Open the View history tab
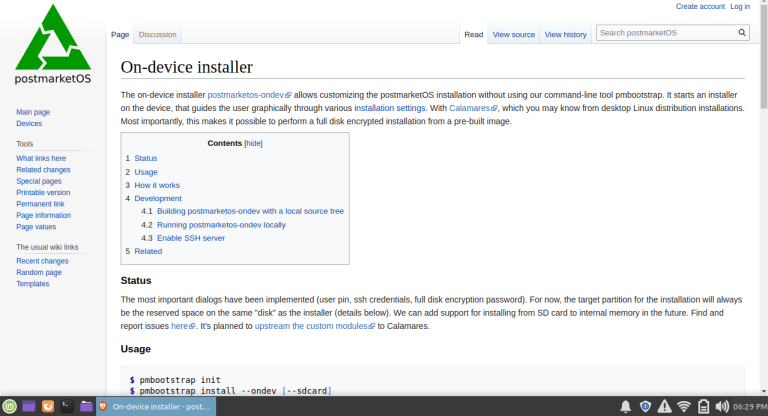768x416 pixels. pyautogui.click(x=566, y=34)
